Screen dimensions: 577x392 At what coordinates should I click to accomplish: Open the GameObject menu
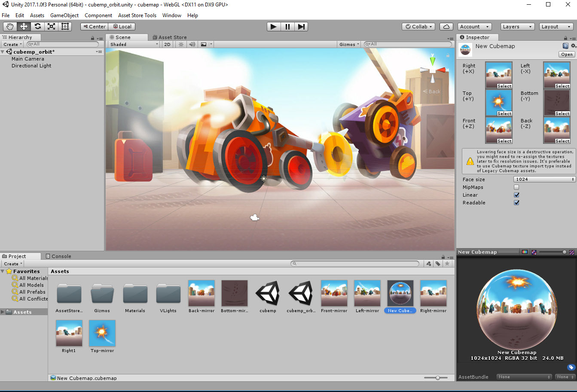click(64, 15)
